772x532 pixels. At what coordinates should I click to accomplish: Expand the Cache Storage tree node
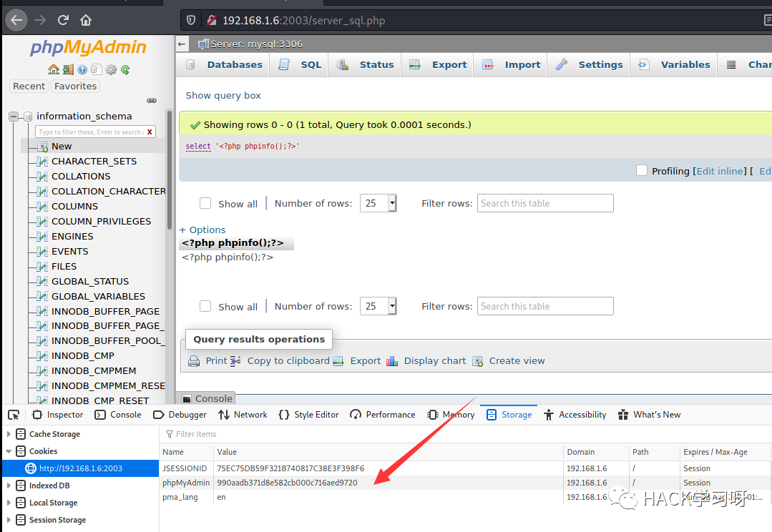point(9,434)
